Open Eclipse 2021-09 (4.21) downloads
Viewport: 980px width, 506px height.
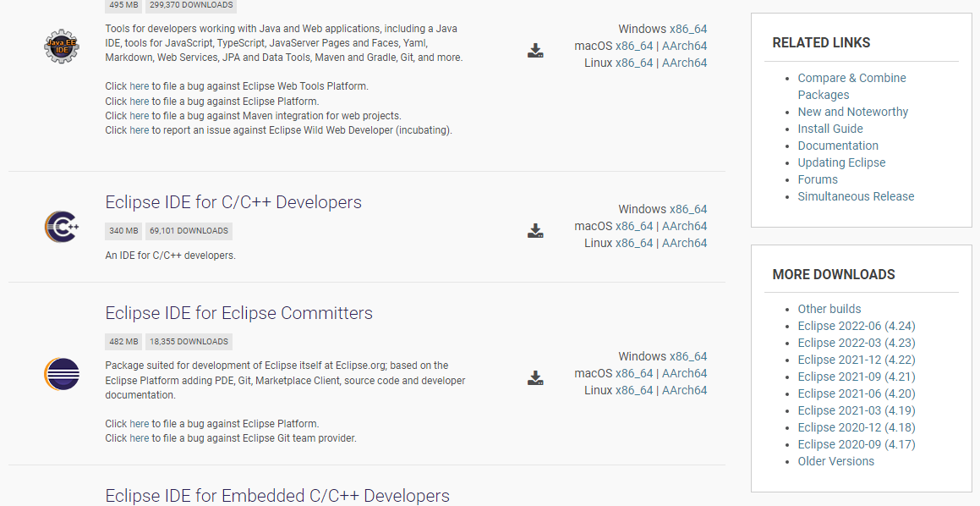(857, 376)
